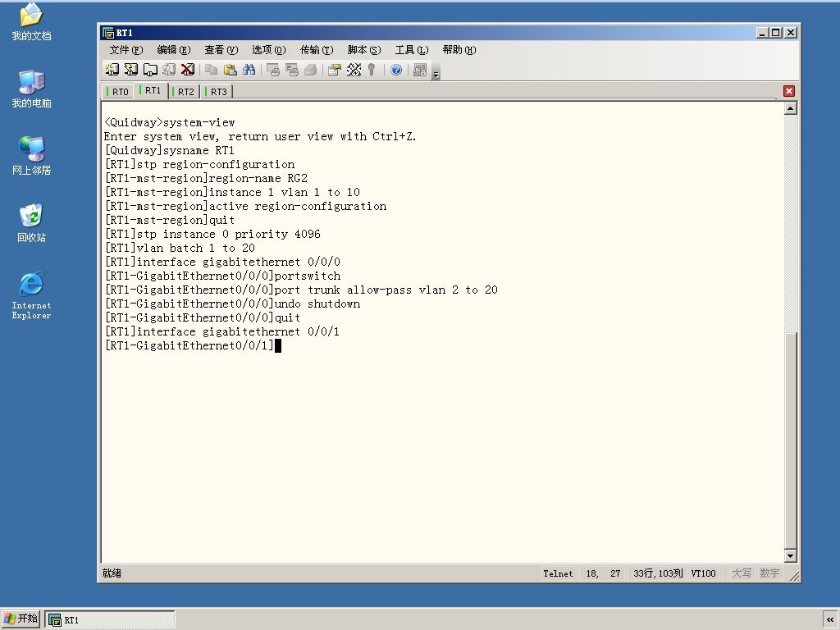Click the Copy toolbar icon
The height and width of the screenshot is (630, 840).
pos(212,70)
